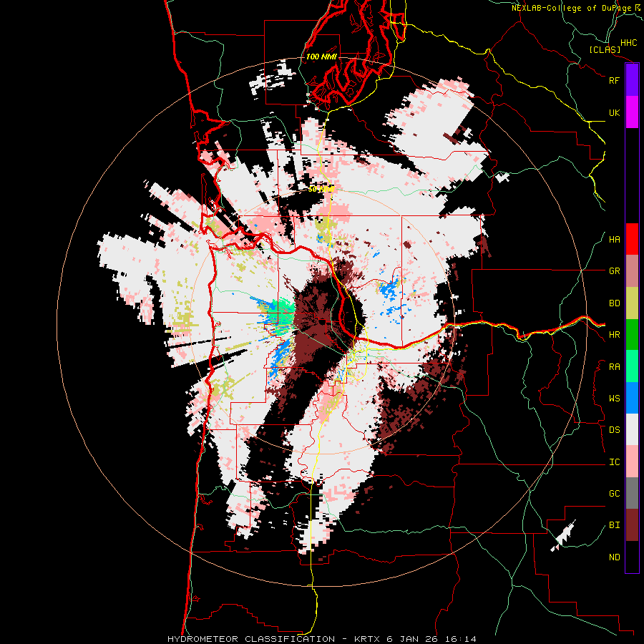644x644 pixels.
Task: Click the NEXLAB-College of DuPage text
Action: tap(571, 8)
